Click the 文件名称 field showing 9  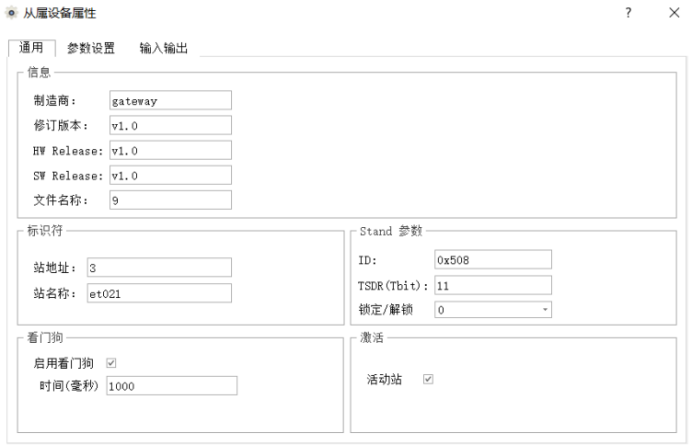click(x=170, y=200)
